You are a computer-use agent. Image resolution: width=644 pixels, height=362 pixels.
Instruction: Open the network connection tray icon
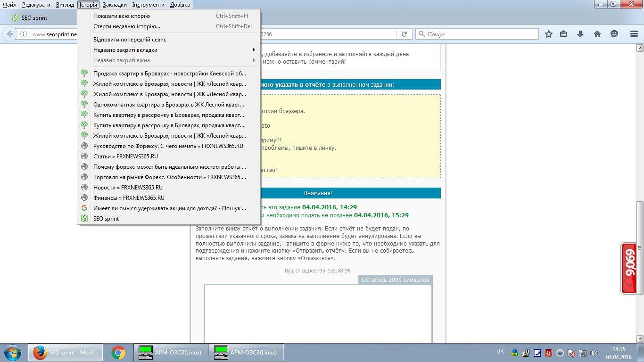coord(583,353)
